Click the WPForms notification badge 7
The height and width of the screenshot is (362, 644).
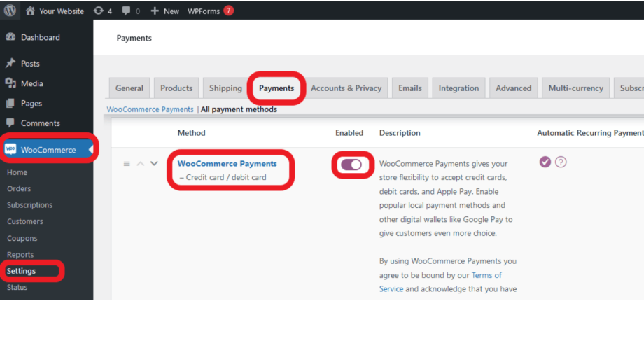tap(229, 11)
